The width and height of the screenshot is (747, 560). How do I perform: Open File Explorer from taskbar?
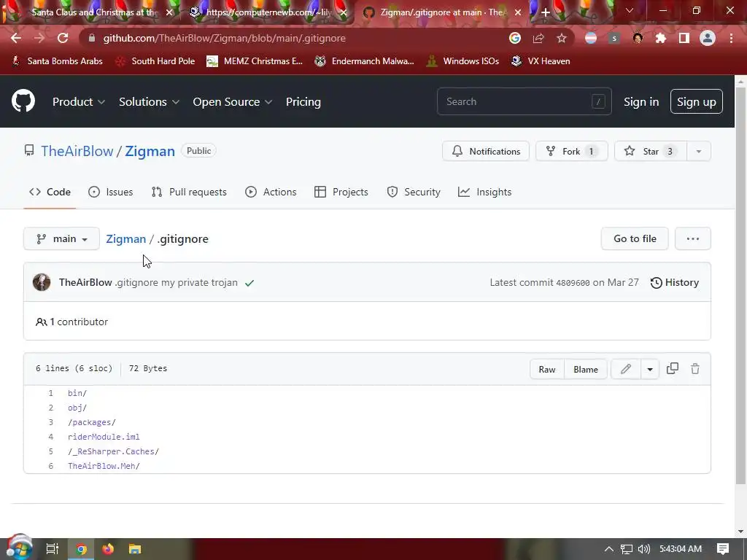(x=135, y=549)
